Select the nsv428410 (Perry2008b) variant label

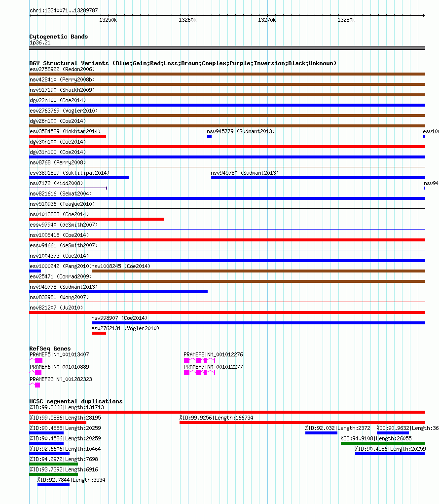[62, 79]
